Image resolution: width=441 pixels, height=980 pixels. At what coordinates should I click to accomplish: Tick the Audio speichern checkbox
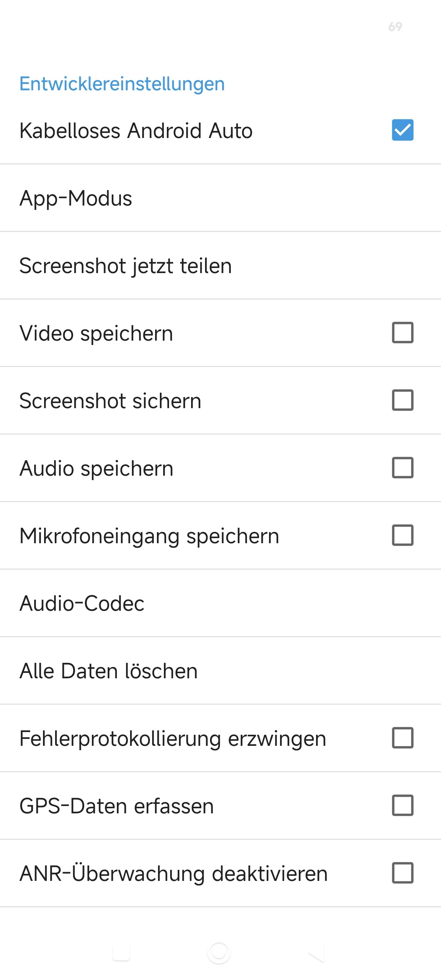coord(402,468)
